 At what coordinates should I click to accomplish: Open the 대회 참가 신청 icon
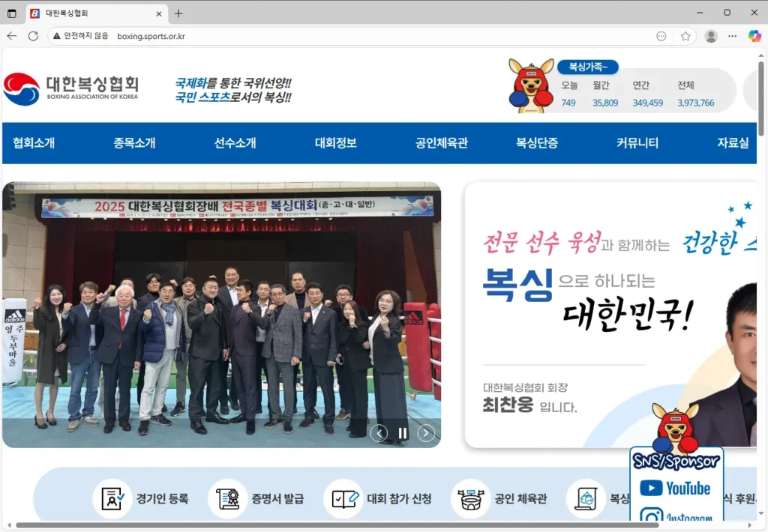click(343, 498)
